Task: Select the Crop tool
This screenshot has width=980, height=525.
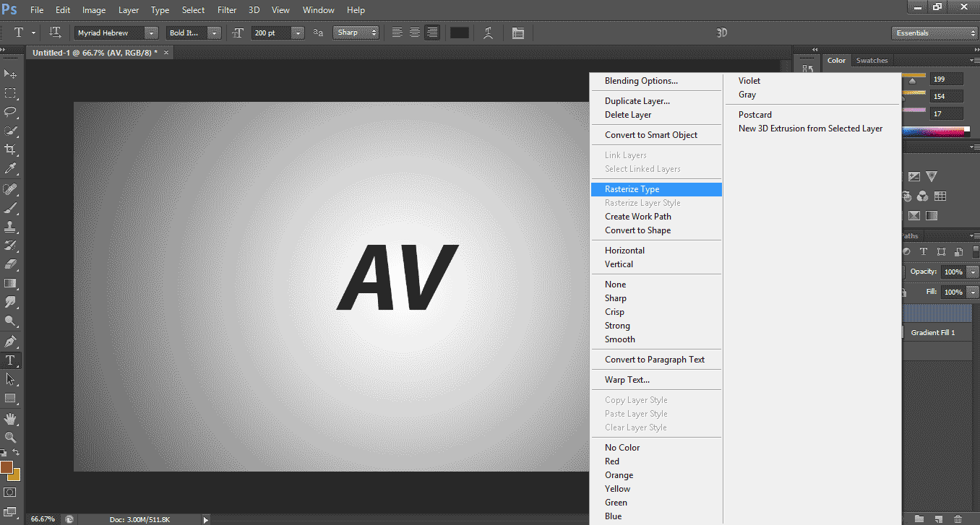Action: [11, 149]
